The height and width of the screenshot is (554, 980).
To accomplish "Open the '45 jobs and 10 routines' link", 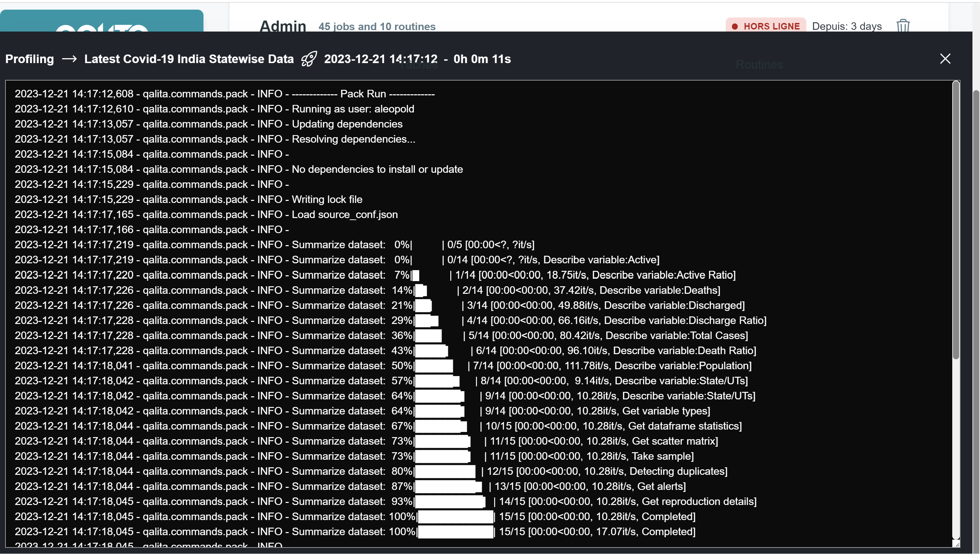I will (x=377, y=26).
